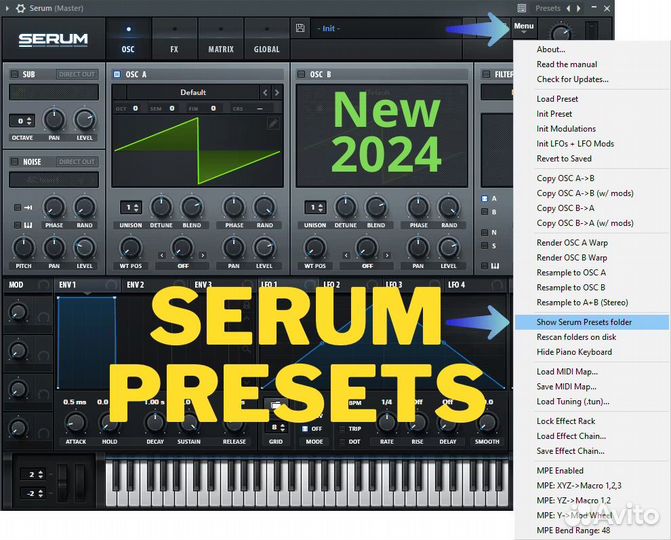Click the OSC B DETUNE knob
This screenshot has width=671, height=540.
tap(345, 207)
